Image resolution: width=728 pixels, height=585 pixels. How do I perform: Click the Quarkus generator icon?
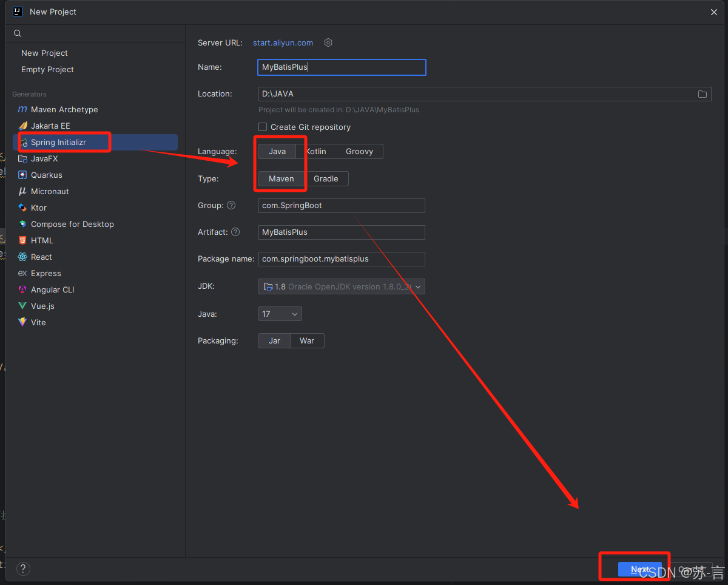tap(22, 175)
